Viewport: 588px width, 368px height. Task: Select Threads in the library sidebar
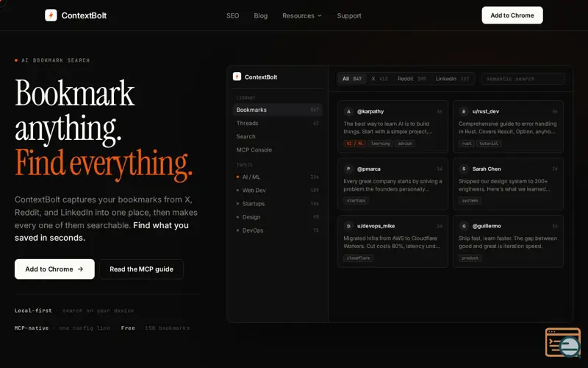click(x=277, y=123)
